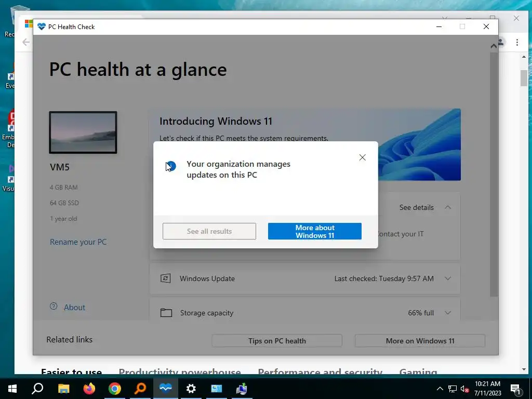Close the organization manages updates dialog

362,157
